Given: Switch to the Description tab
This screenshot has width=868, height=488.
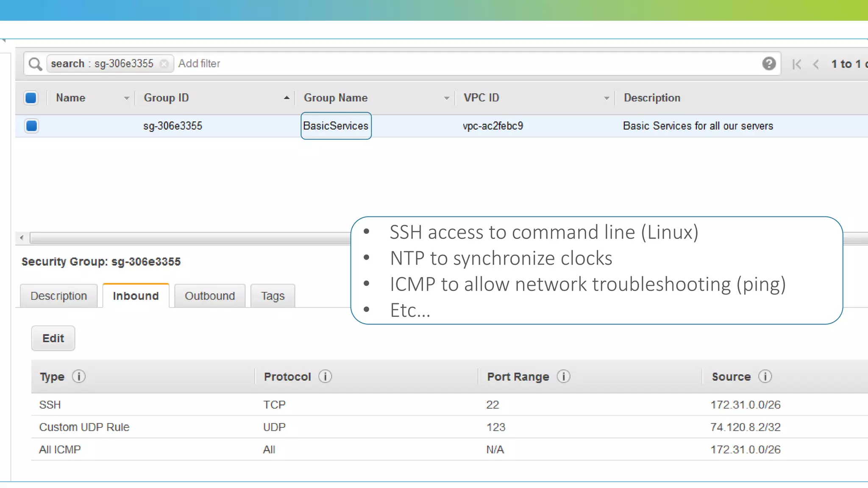Looking at the screenshot, I should pos(58,296).
